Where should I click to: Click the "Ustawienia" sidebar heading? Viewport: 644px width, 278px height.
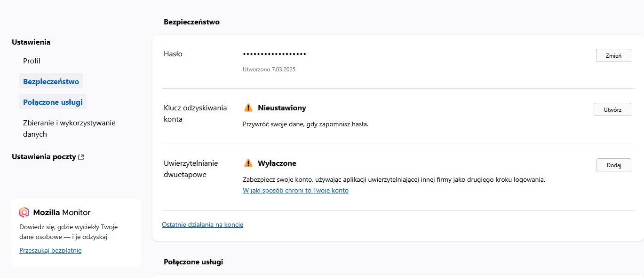click(x=31, y=42)
